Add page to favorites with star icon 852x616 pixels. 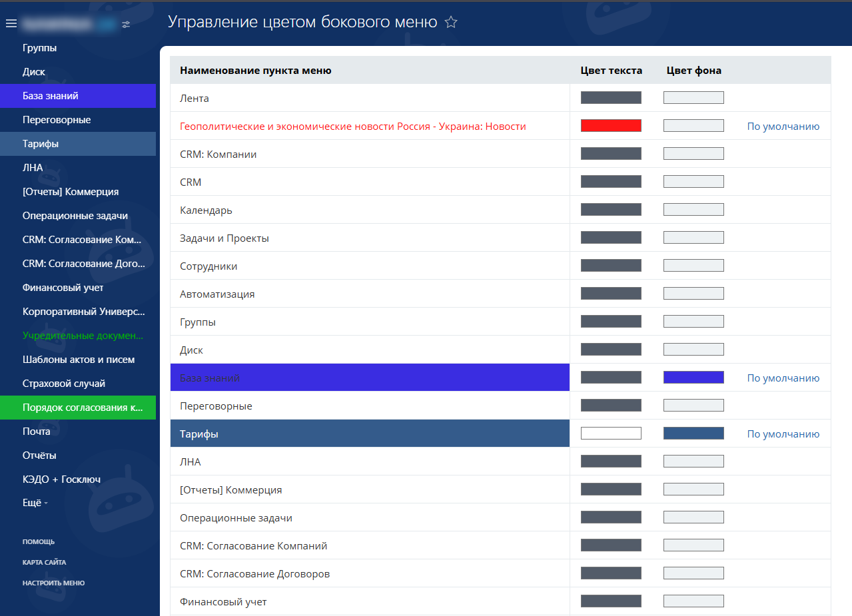coord(451,23)
